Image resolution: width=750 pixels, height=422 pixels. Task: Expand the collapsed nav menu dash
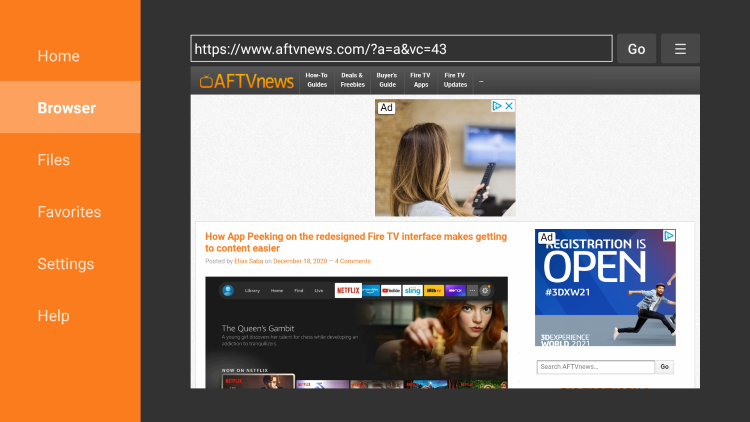[481, 81]
